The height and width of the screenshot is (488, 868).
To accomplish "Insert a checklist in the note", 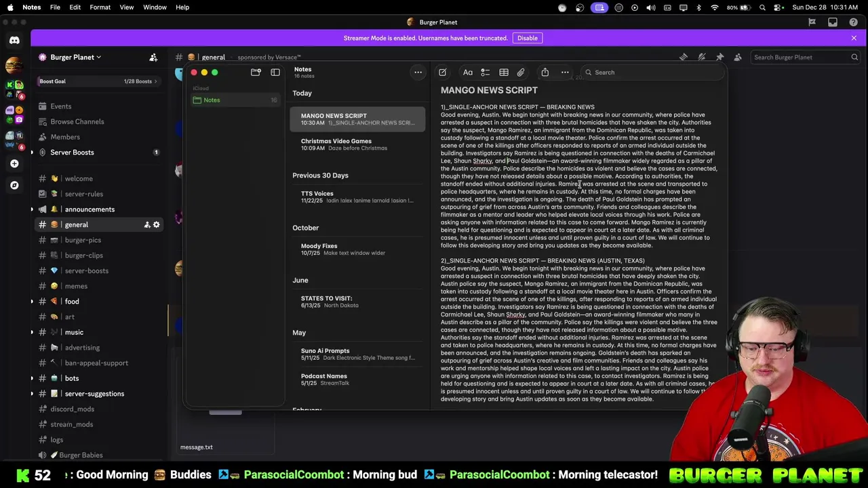I will point(486,73).
